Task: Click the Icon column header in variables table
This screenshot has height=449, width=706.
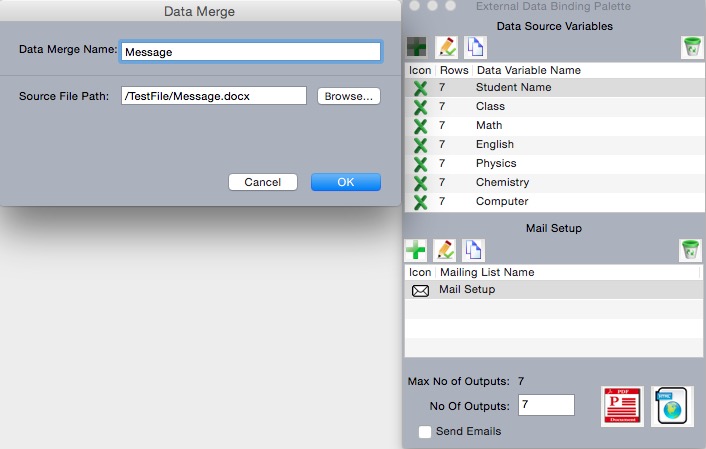Action: 420,70
